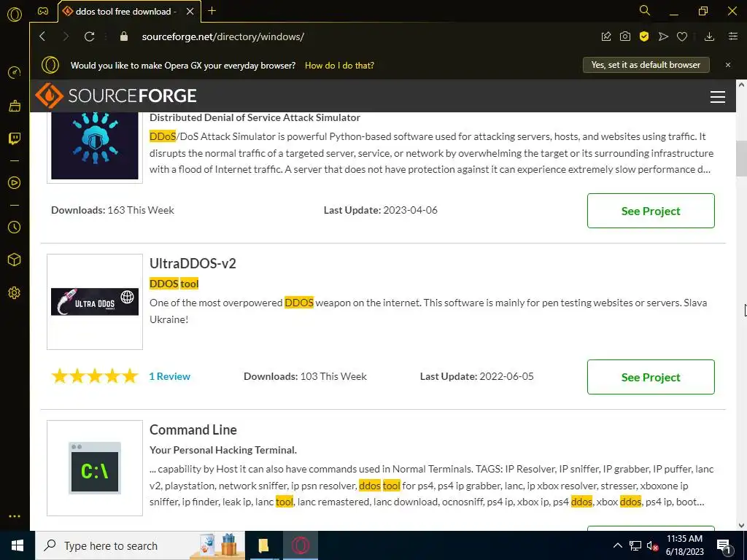Click 'Yes, set it as default browser'
This screenshot has height=560, width=747.
[646, 65]
